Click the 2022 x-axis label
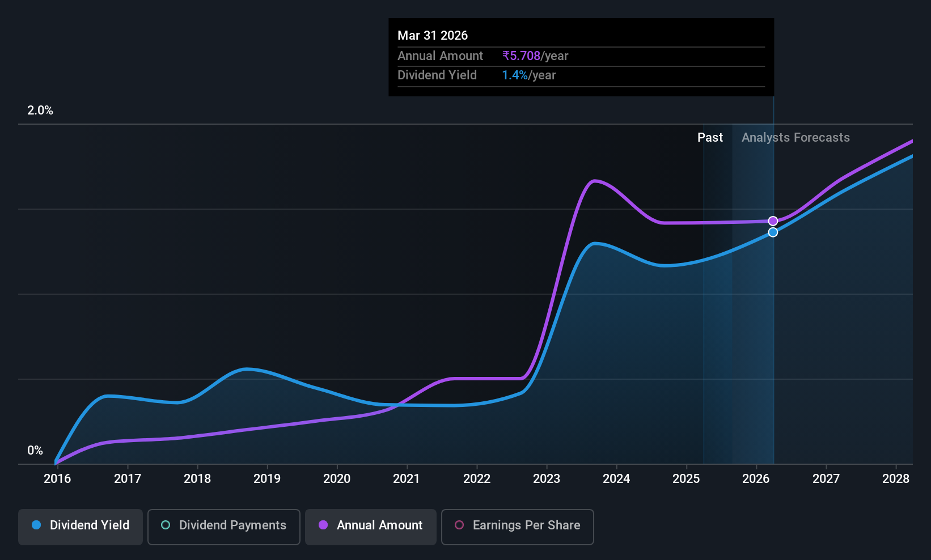 click(477, 479)
